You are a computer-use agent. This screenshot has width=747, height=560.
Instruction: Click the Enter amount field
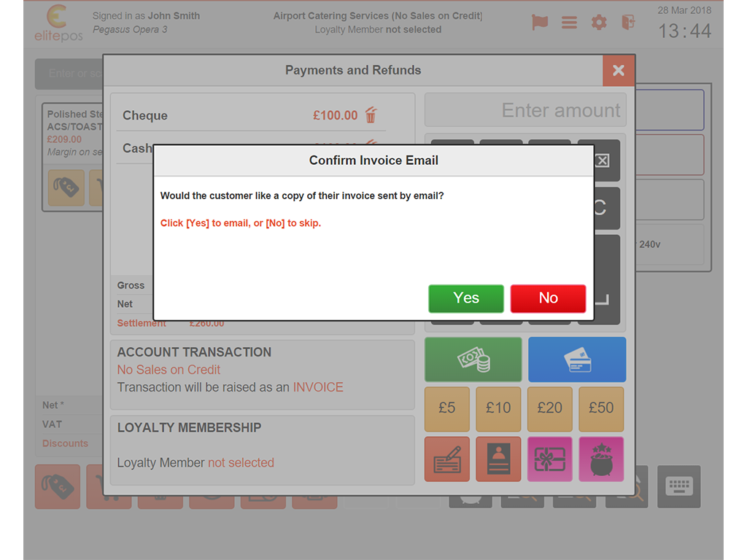coord(525,111)
